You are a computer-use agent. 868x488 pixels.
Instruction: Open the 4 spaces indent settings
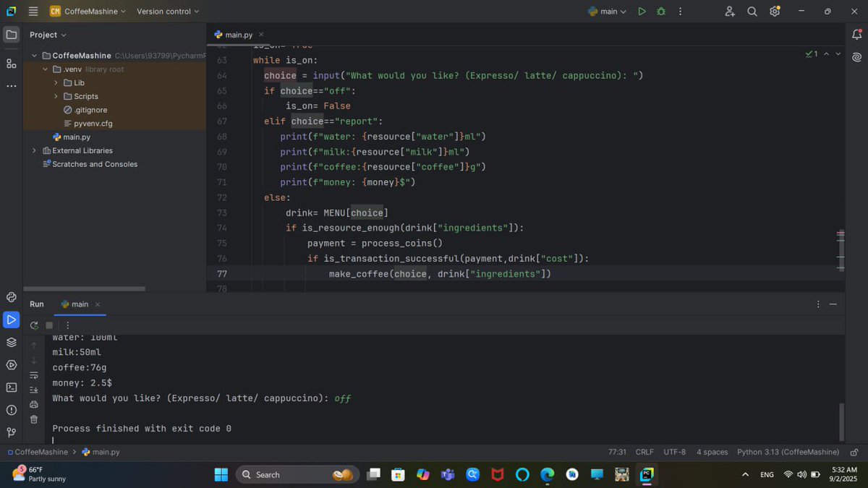pos(712,452)
